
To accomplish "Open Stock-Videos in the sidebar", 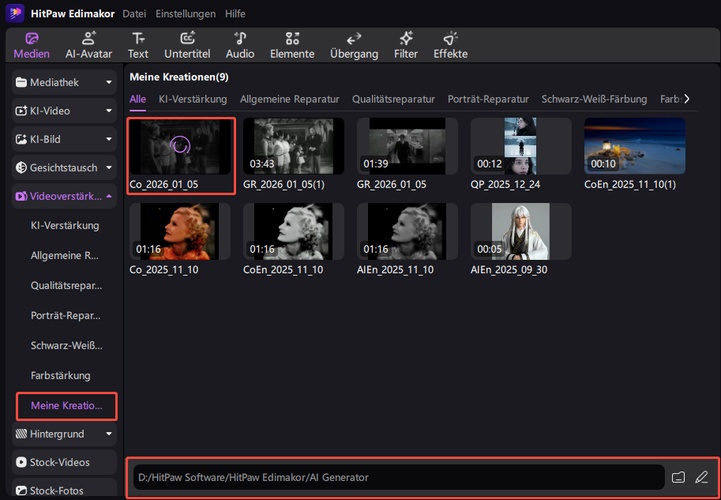I will (x=64, y=462).
